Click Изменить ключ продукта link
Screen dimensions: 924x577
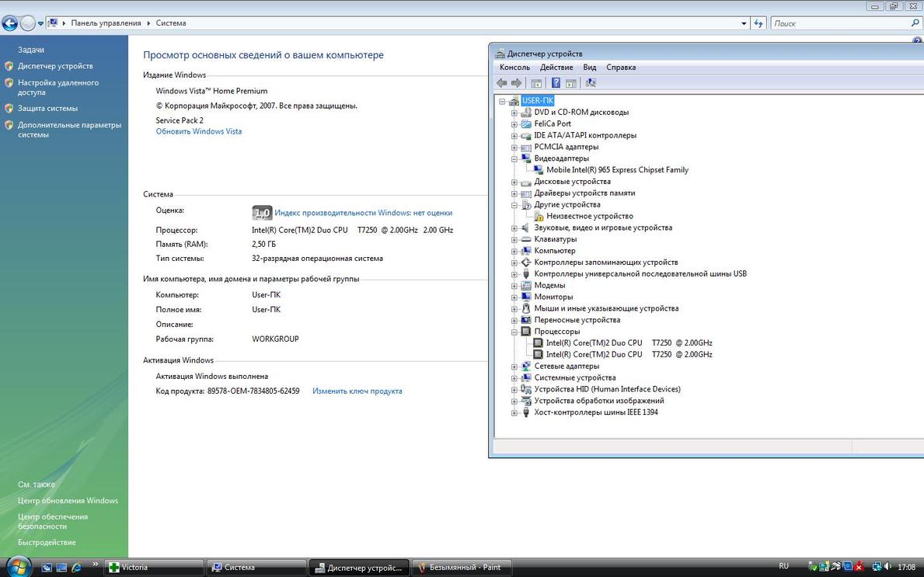pyautogui.click(x=357, y=391)
